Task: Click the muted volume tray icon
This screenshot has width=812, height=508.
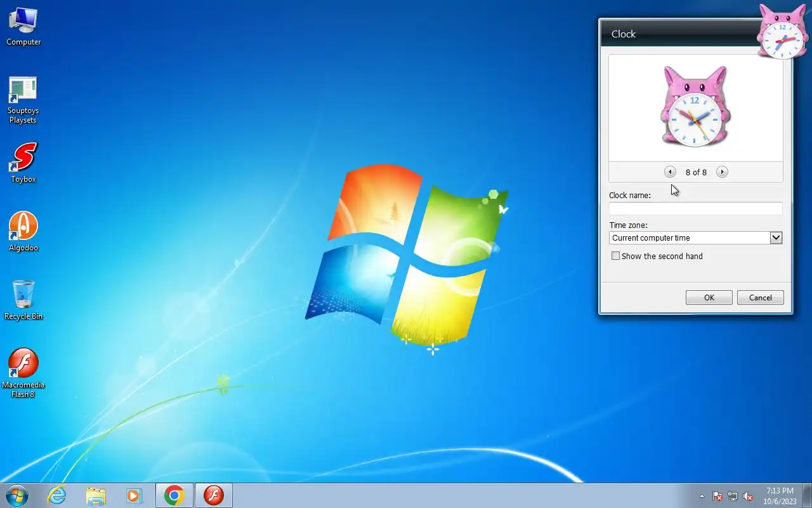Action: pos(748,496)
